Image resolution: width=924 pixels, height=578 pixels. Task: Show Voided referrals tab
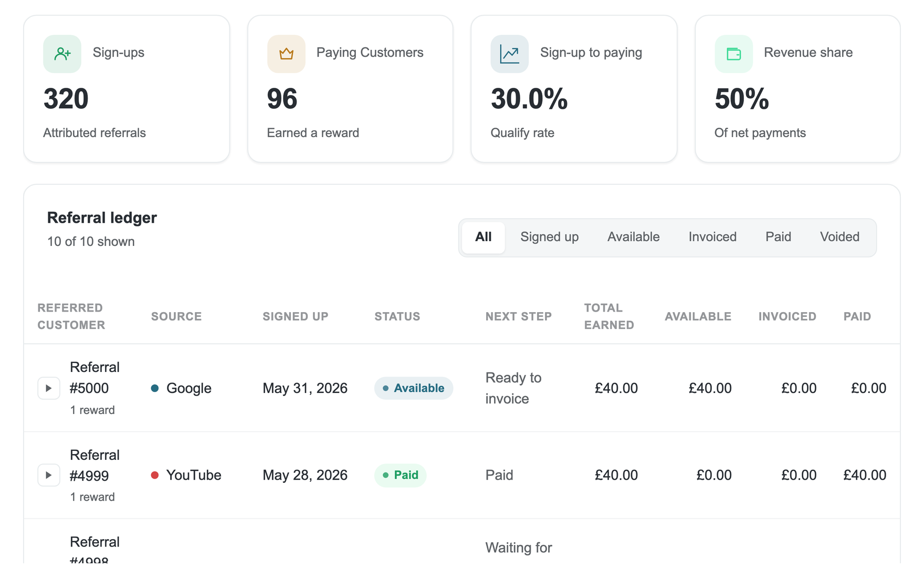pos(839,237)
